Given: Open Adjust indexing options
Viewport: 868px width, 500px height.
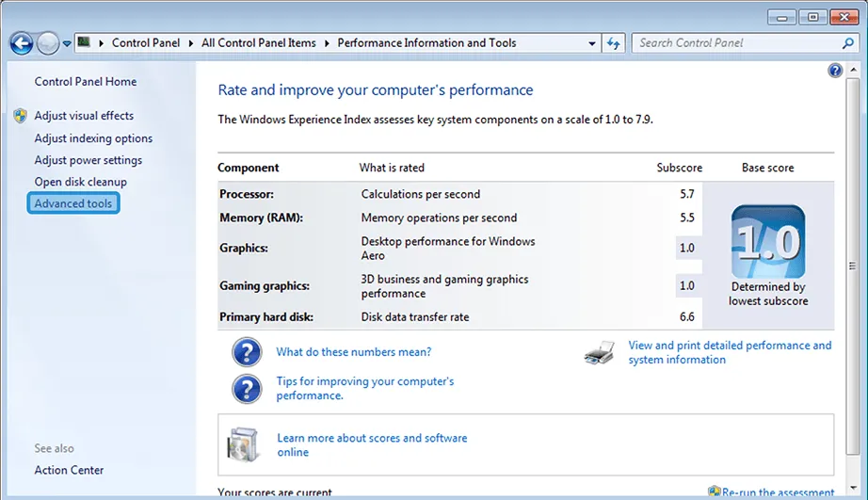Looking at the screenshot, I should pos(93,138).
